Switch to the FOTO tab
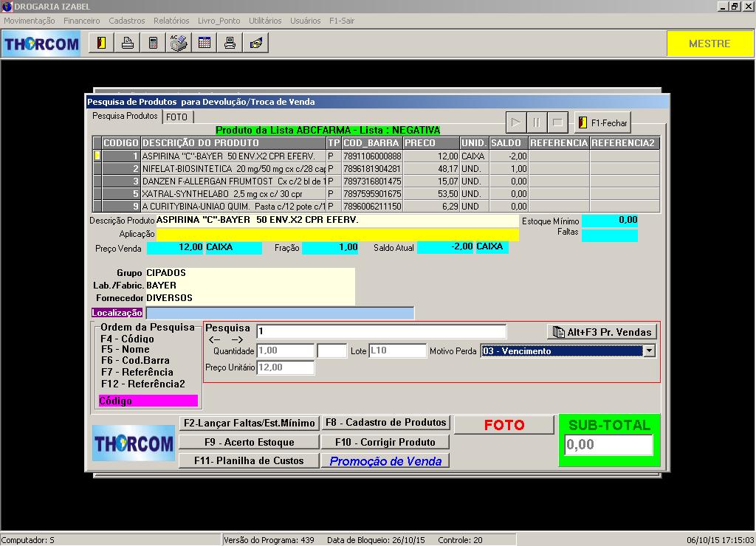The height and width of the screenshot is (546, 756). tap(176, 117)
